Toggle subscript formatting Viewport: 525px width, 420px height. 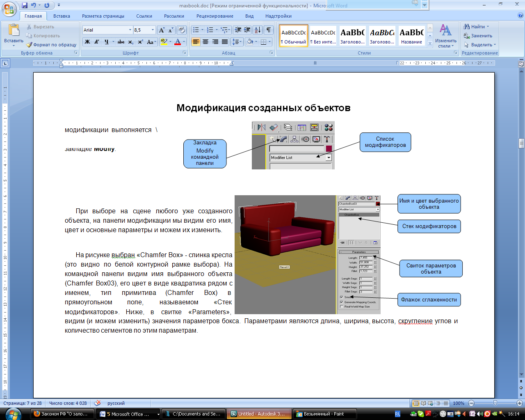(x=130, y=42)
